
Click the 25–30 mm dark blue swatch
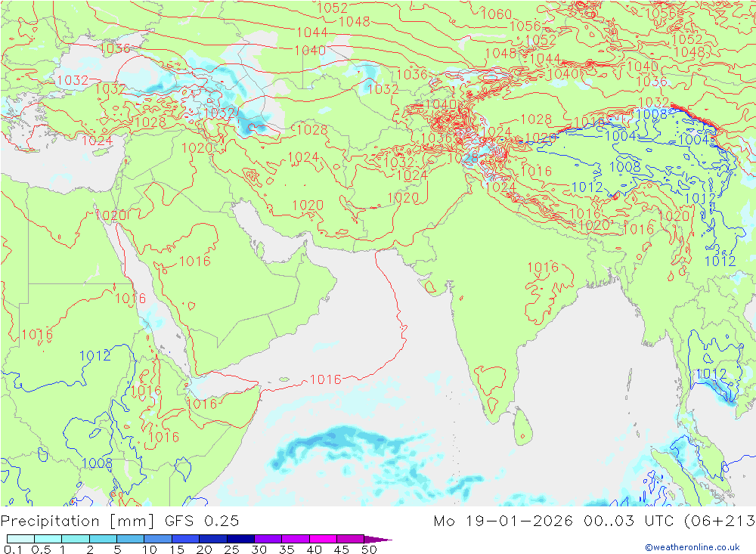click(240, 539)
